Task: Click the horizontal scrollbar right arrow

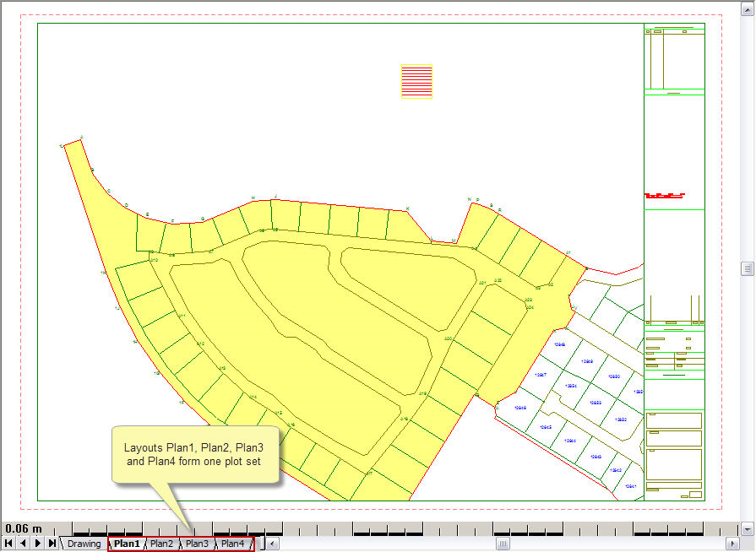Action: [732, 544]
